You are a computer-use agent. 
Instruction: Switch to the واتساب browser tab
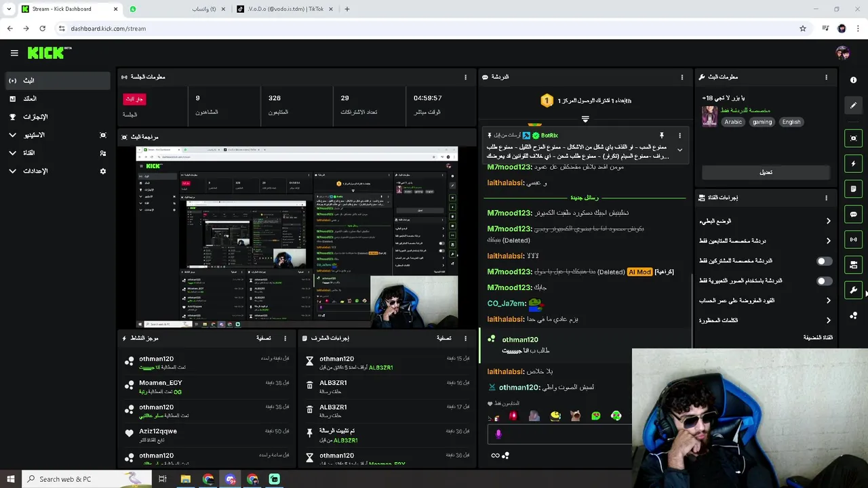click(x=178, y=9)
